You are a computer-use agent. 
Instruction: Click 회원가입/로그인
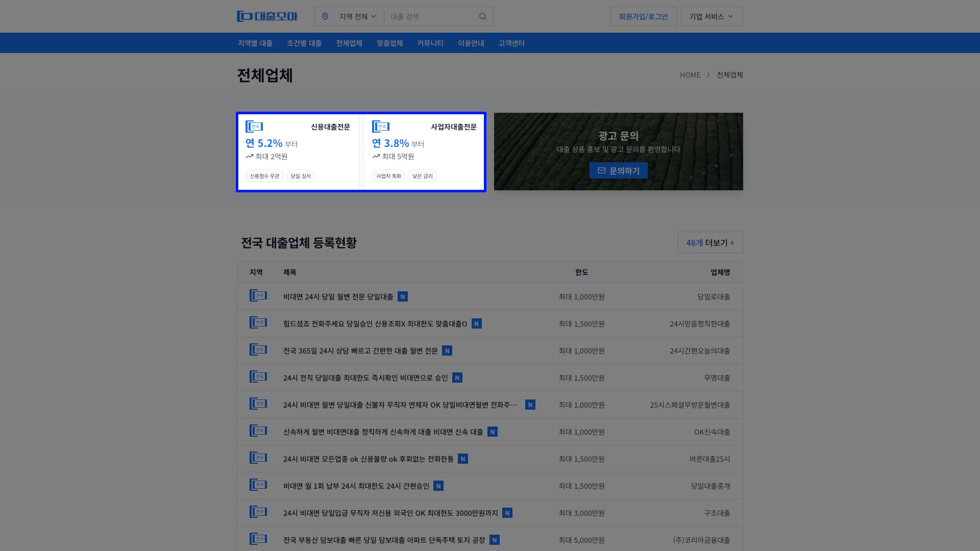pyautogui.click(x=643, y=16)
